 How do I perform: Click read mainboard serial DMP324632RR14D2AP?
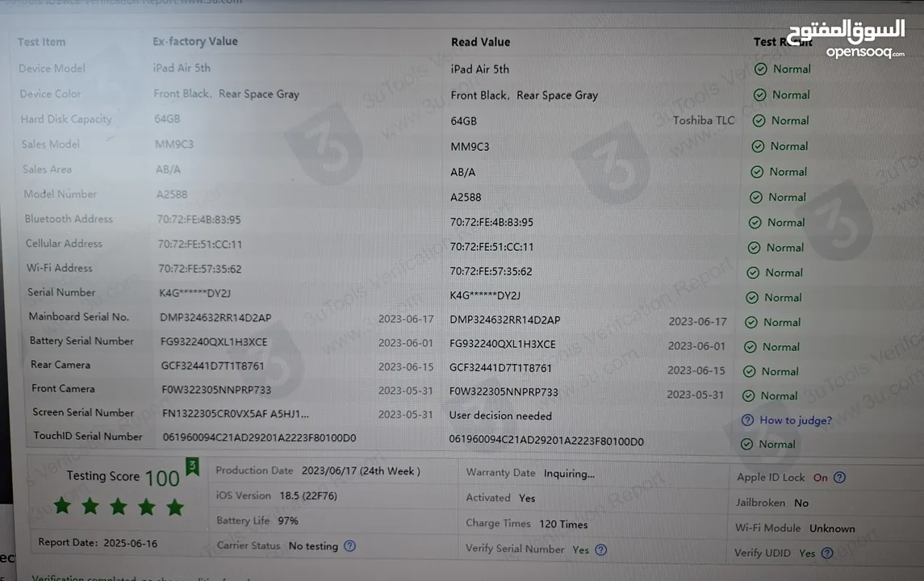click(505, 320)
